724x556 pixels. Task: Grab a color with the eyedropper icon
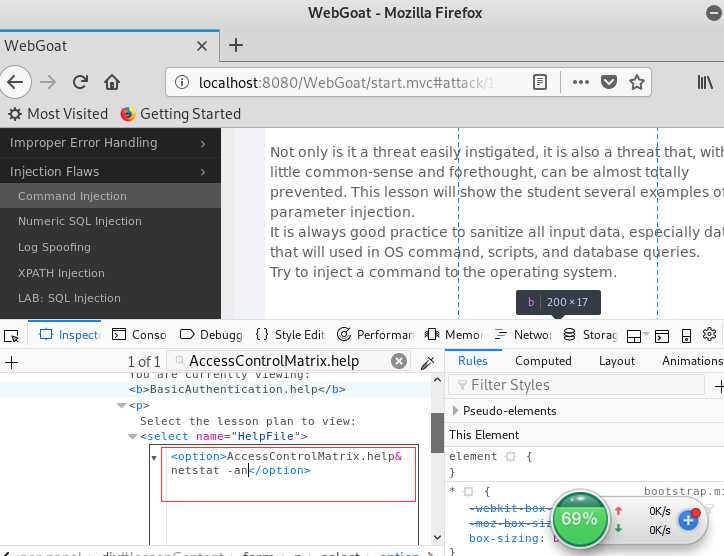pos(428,363)
